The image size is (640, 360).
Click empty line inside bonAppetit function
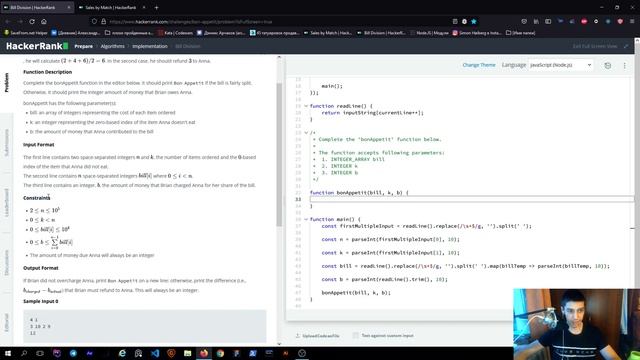(471, 199)
